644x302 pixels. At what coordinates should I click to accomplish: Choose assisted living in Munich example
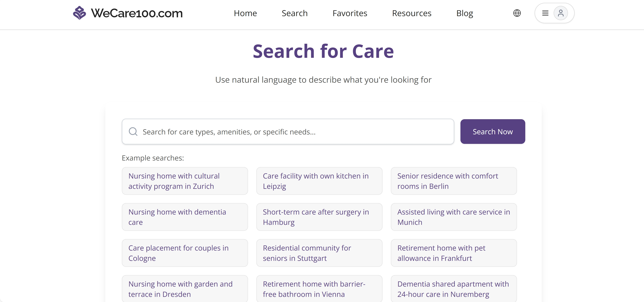pyautogui.click(x=454, y=217)
